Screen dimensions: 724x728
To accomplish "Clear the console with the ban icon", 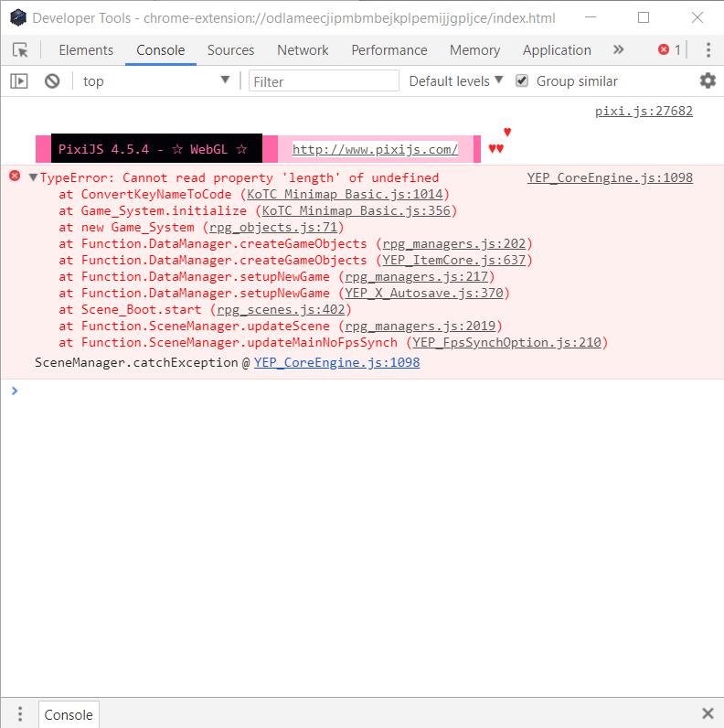I will [52, 81].
